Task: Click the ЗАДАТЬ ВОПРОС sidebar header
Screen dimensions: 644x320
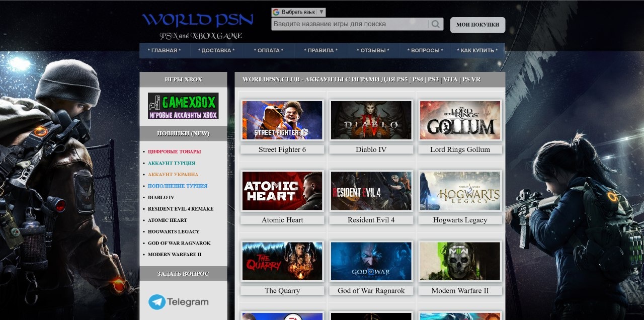Action: pyautogui.click(x=183, y=274)
